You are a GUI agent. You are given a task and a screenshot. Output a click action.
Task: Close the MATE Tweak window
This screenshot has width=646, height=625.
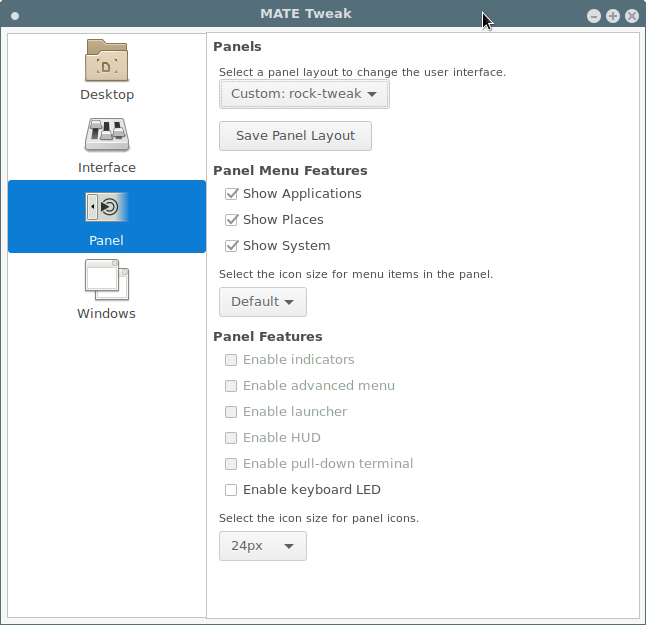tap(631, 16)
